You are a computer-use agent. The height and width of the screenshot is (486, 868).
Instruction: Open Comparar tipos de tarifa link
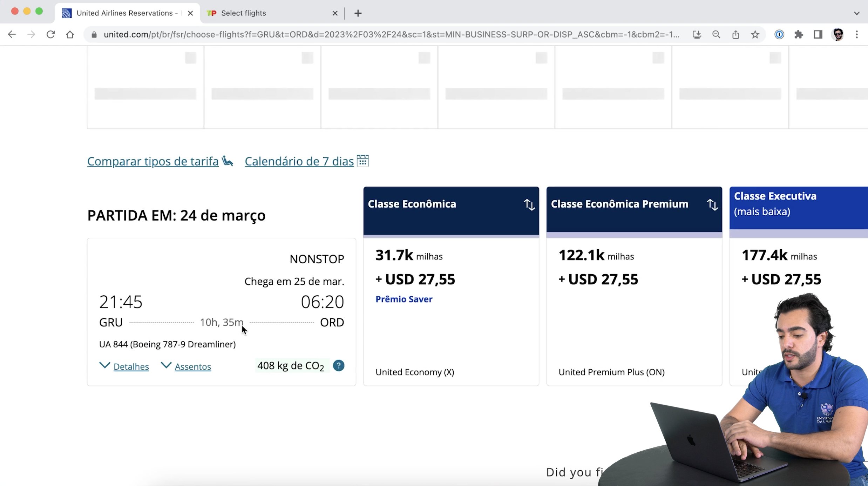153,161
